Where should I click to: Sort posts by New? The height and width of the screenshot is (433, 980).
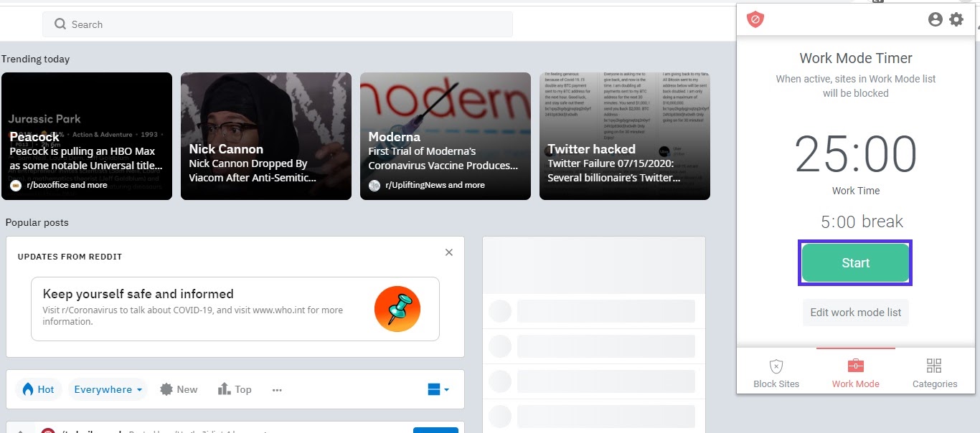[179, 389]
